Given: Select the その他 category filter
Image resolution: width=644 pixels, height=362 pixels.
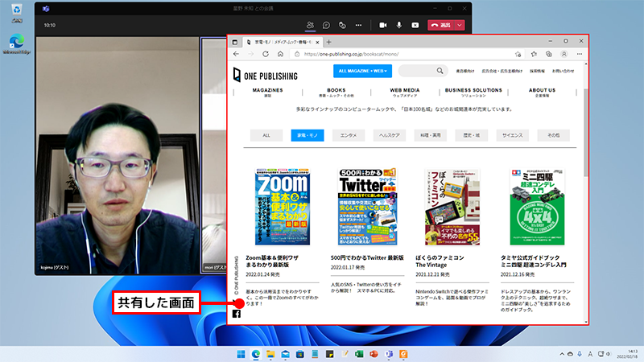Looking at the screenshot, I should point(553,135).
